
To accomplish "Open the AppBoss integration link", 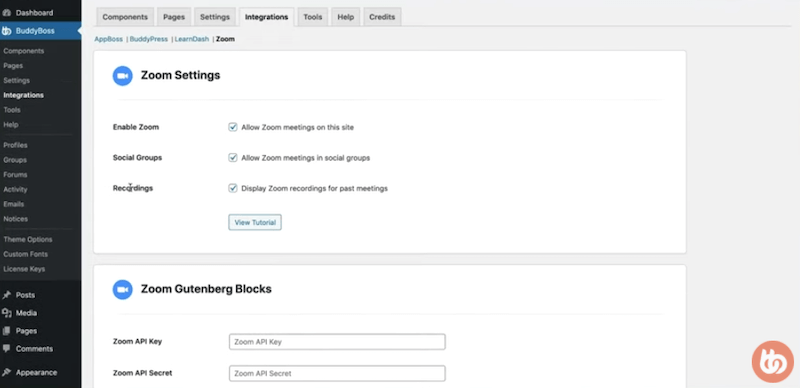I will coord(109,39).
